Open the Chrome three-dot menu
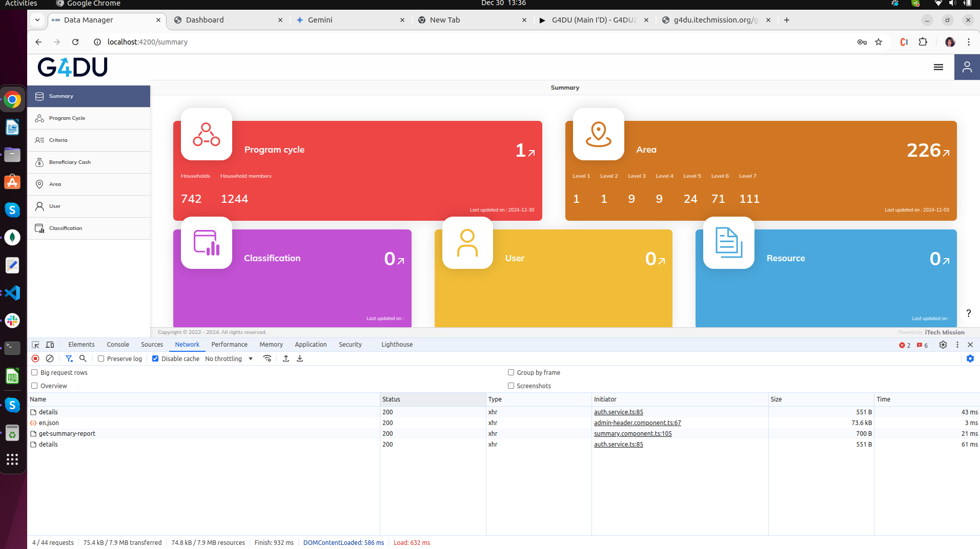 coord(968,42)
